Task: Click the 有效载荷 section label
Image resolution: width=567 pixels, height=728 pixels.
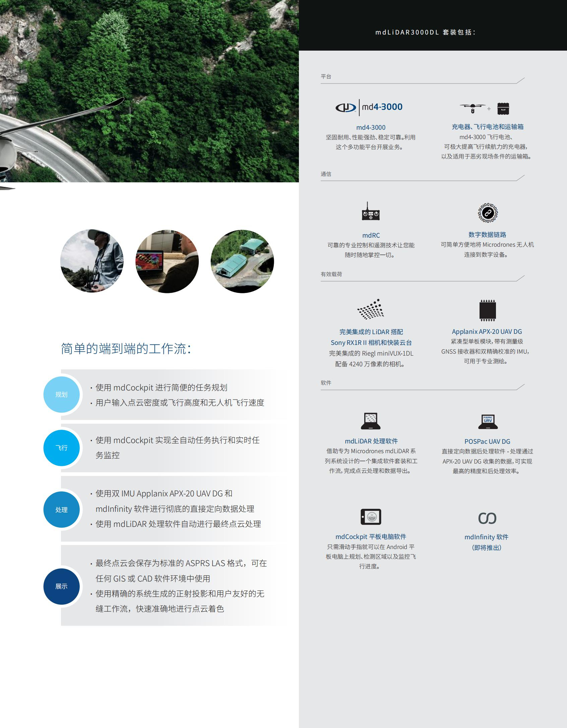Action: (331, 274)
